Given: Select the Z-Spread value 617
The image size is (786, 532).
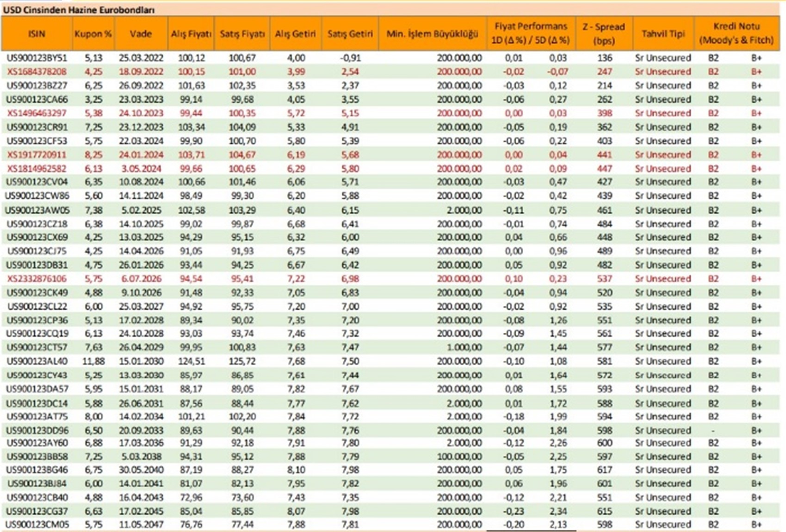Looking at the screenshot, I should [x=605, y=470].
